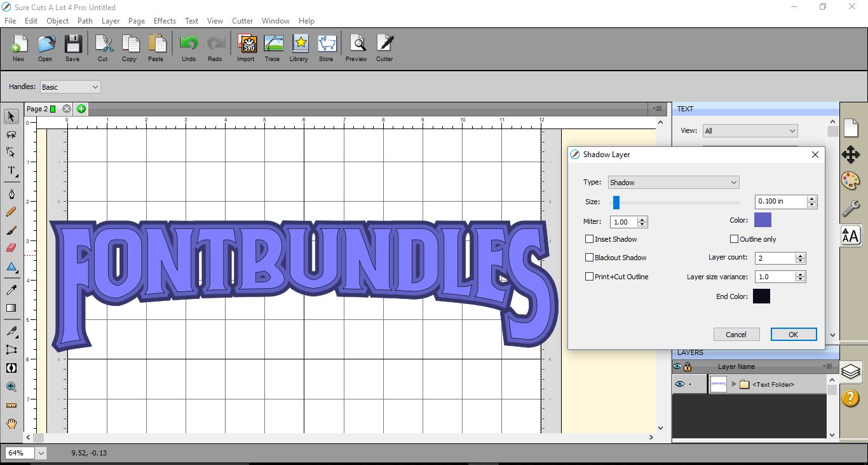
Task: Click the Undo arrow icon
Action: (x=189, y=44)
